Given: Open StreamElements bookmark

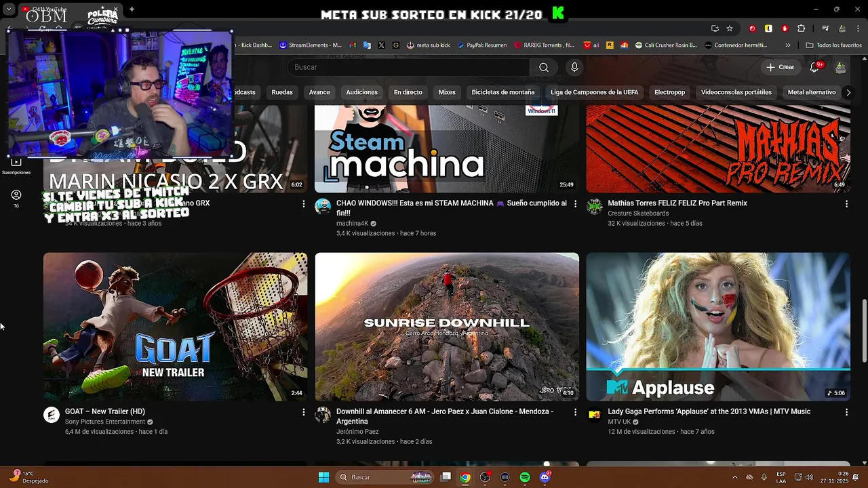Looking at the screenshot, I should click(311, 45).
